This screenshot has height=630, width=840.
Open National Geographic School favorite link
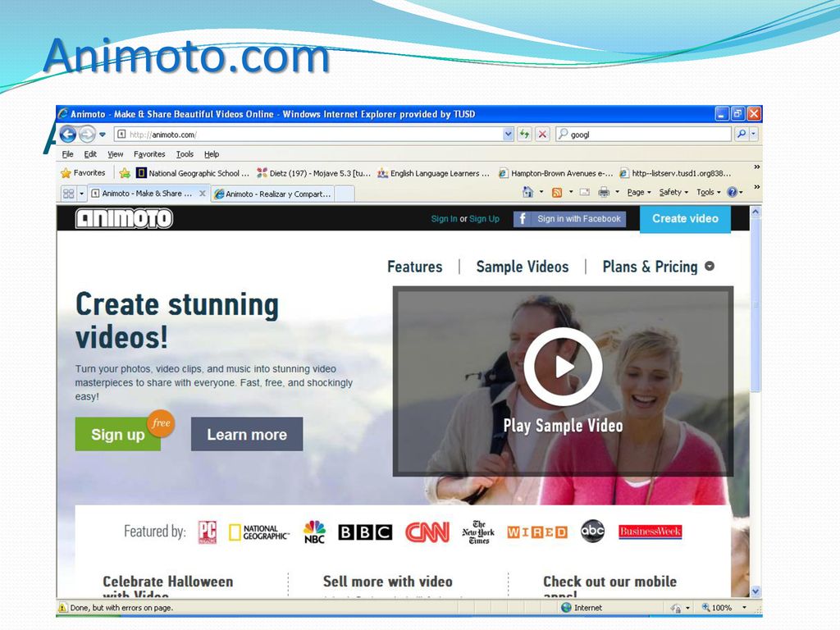coord(193,173)
